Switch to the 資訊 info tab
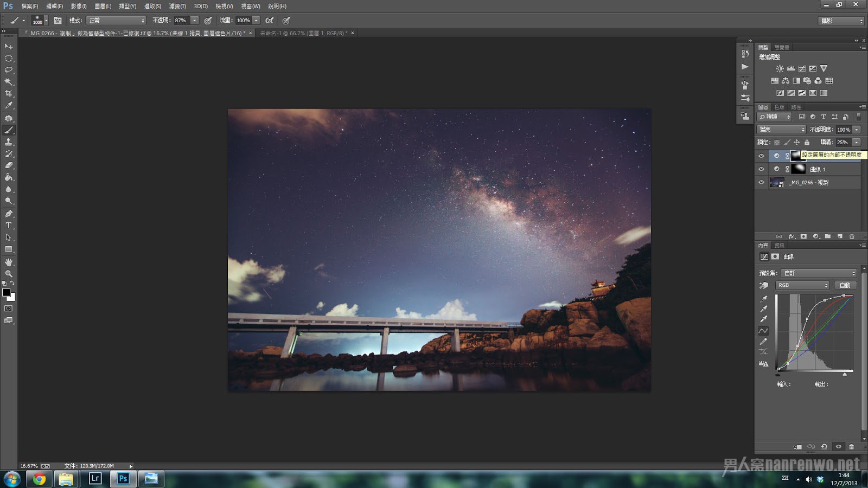The image size is (868, 488). click(x=780, y=246)
